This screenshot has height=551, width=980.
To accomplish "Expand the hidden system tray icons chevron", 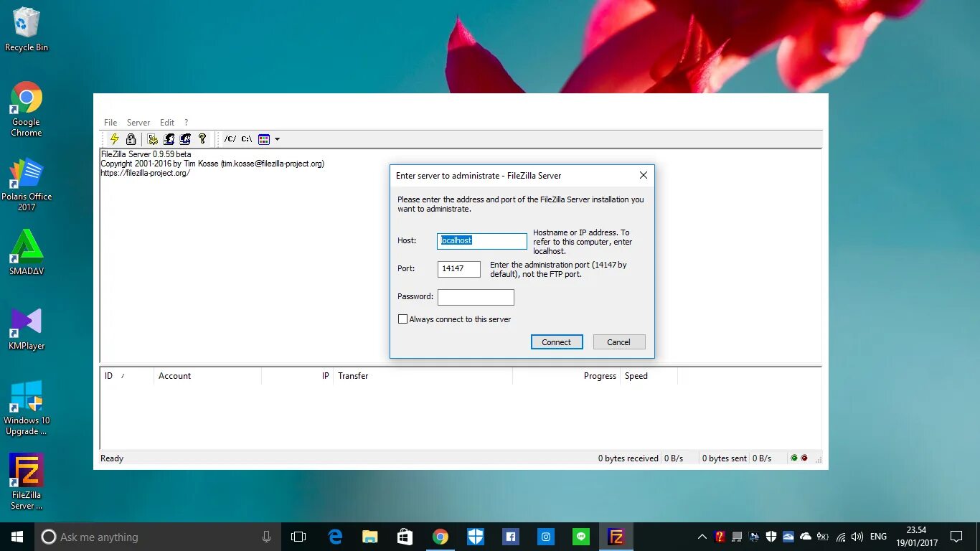I will [702, 537].
